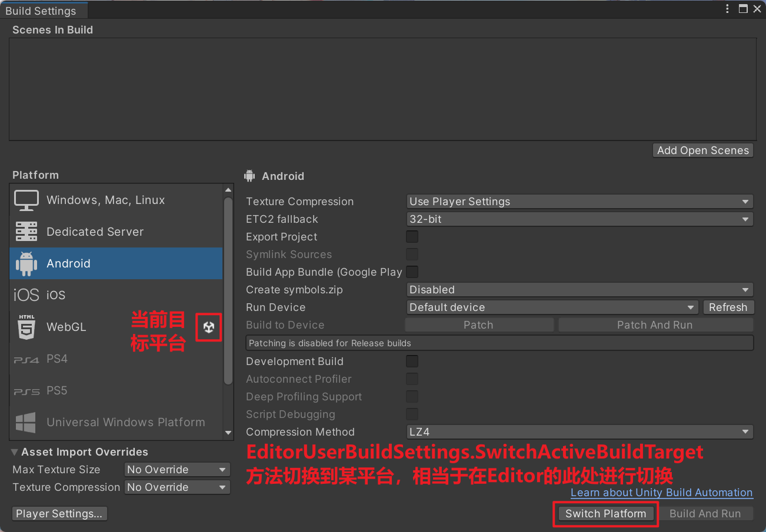Viewport: 766px width, 532px height.
Task: Select the Windows, Mac, Linux monitor icon
Action: tap(26, 200)
